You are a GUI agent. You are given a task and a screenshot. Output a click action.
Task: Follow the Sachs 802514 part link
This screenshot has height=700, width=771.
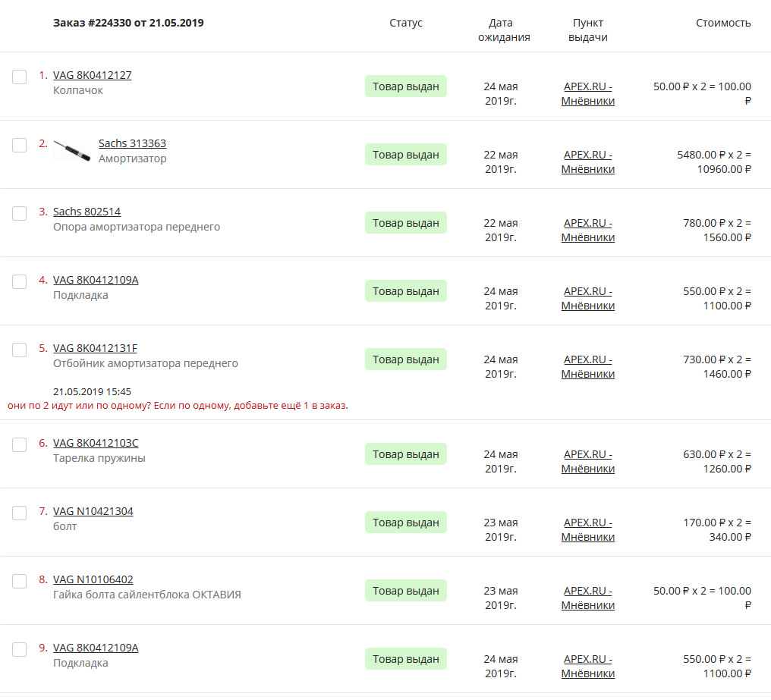(x=87, y=212)
